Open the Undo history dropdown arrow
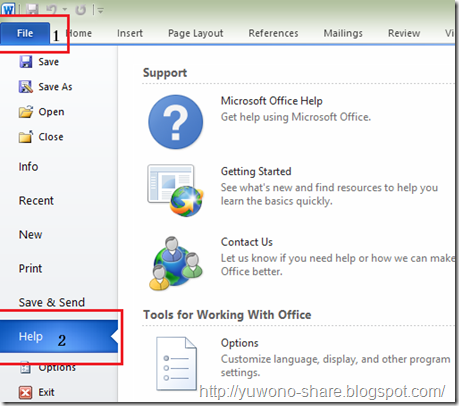Viewport: 459px width, 406px height. coord(65,10)
